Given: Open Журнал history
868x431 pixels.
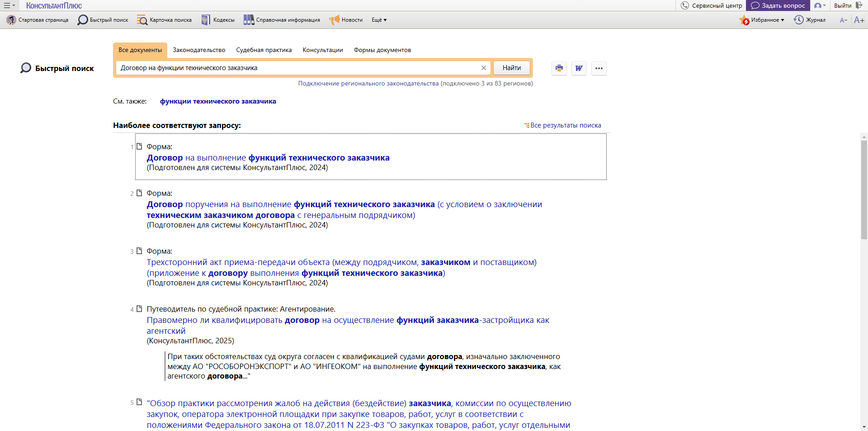Looking at the screenshot, I should (810, 20).
